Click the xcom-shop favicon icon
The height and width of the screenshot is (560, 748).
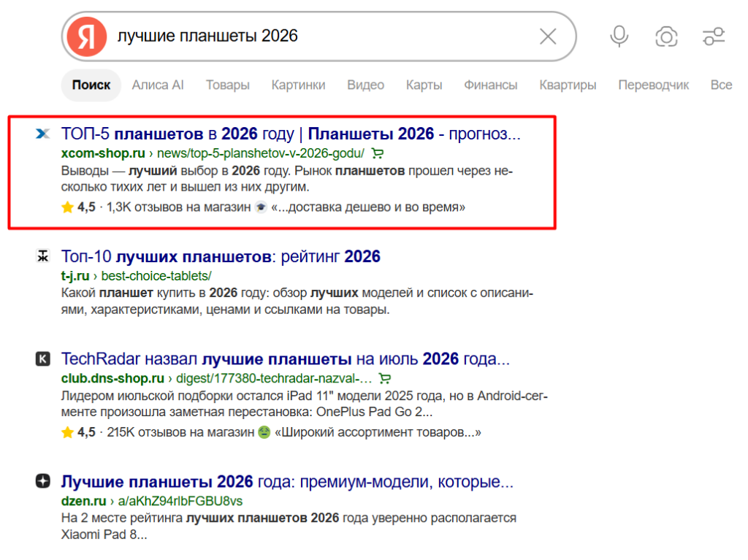point(43,134)
